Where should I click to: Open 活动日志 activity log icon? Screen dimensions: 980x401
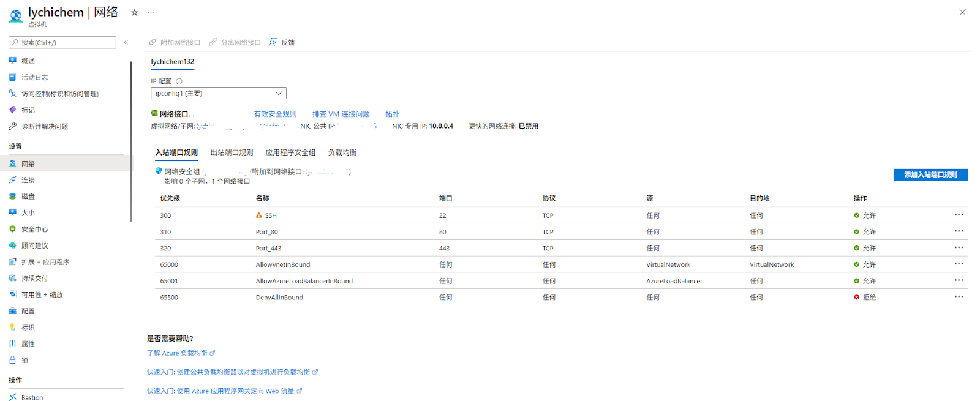pos(12,77)
